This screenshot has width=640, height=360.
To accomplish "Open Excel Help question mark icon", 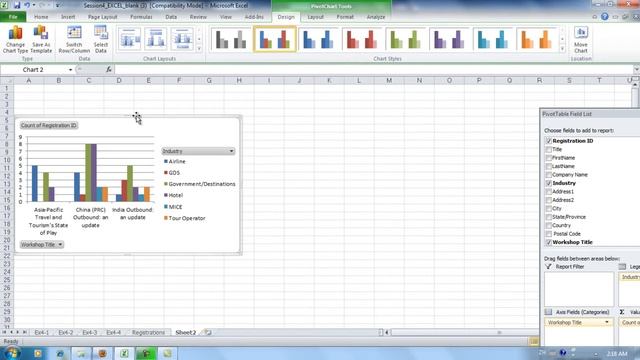I will click(604, 17).
